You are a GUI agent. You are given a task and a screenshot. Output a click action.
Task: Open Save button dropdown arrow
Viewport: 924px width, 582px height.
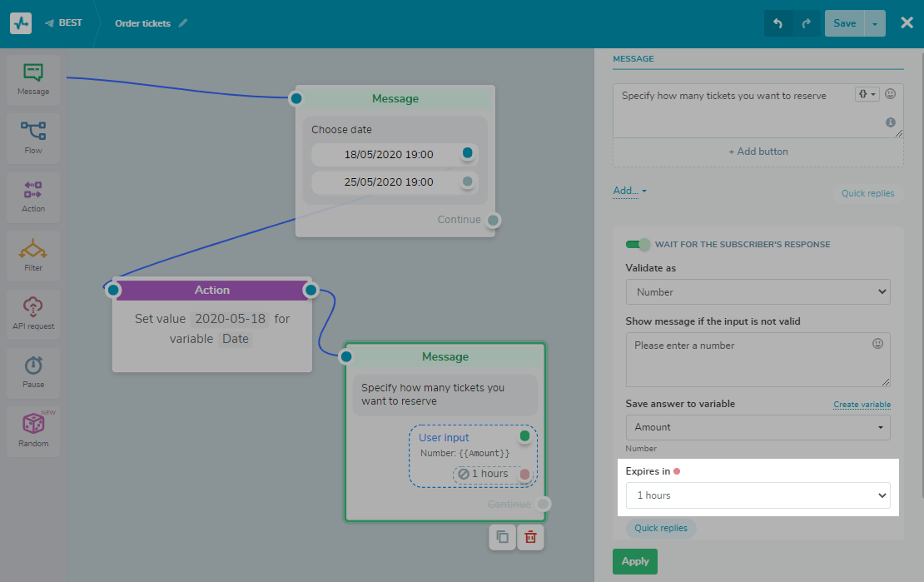point(875,23)
